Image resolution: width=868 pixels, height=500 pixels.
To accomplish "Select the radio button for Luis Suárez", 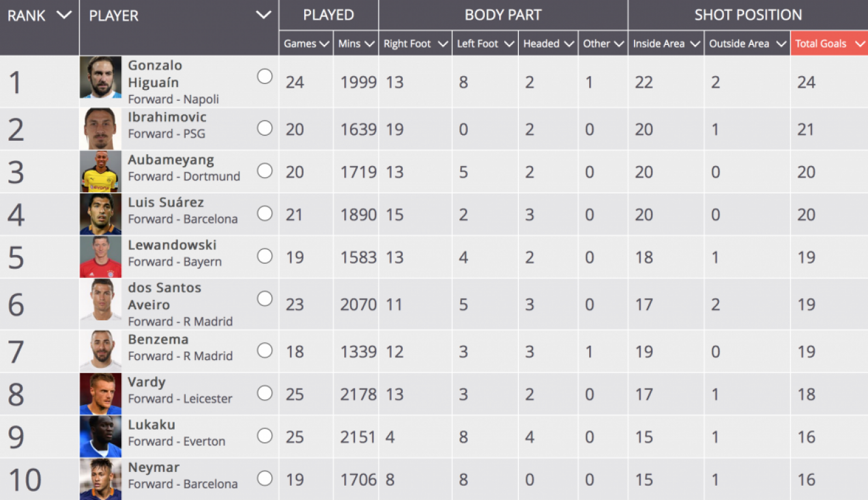I will click(x=265, y=213).
